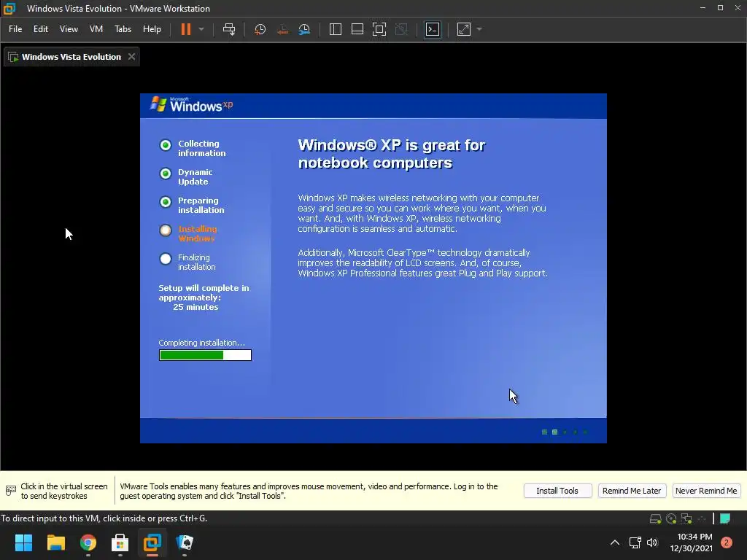This screenshot has width=747, height=560.
Task: Open the Help menu
Action: pyautogui.click(x=152, y=29)
